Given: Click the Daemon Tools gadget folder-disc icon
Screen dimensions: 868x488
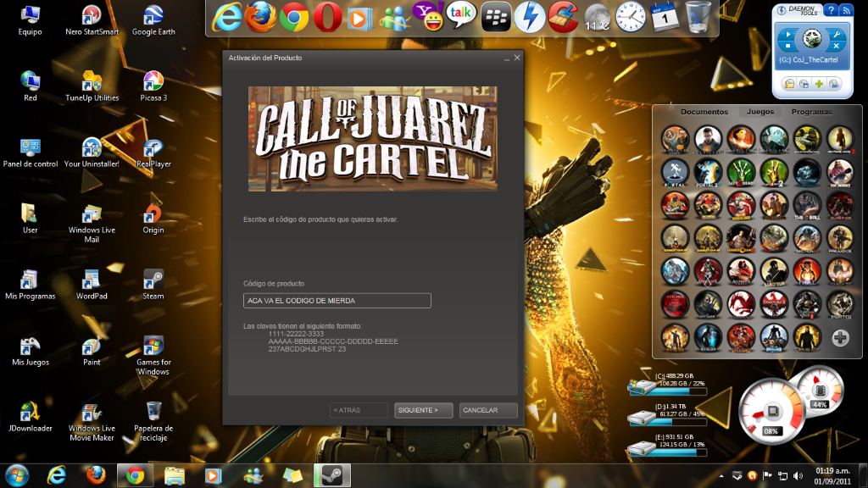Looking at the screenshot, I should [789, 84].
